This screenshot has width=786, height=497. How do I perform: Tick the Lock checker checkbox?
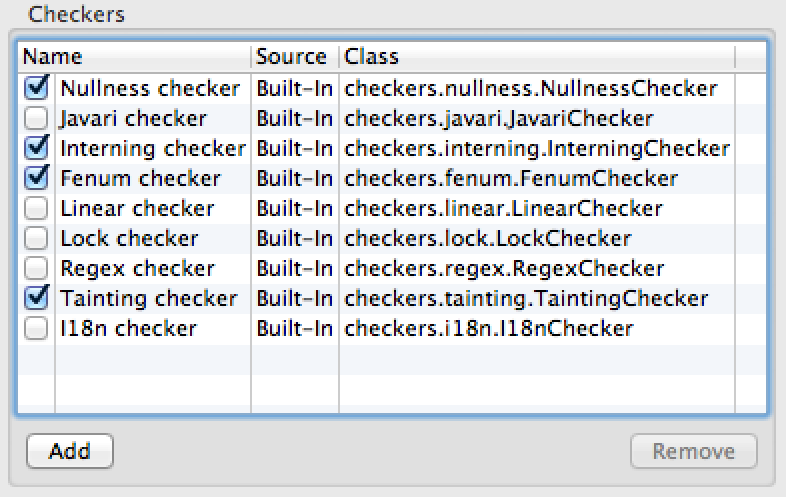click(x=37, y=239)
